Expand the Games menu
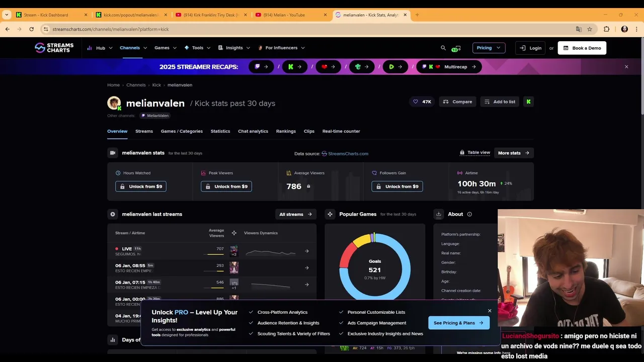The width and height of the screenshot is (644, 362). click(166, 48)
